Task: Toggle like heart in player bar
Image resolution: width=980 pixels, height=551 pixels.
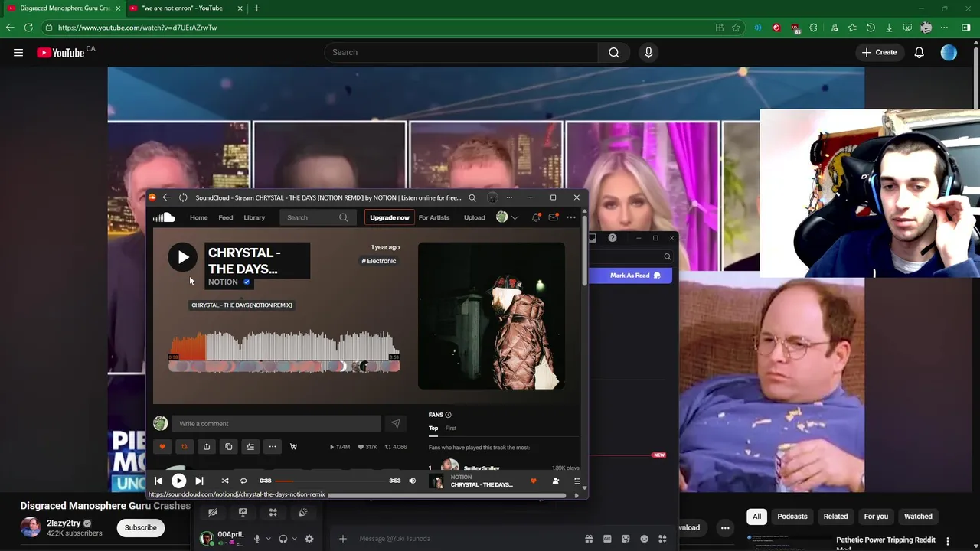Action: [534, 481]
